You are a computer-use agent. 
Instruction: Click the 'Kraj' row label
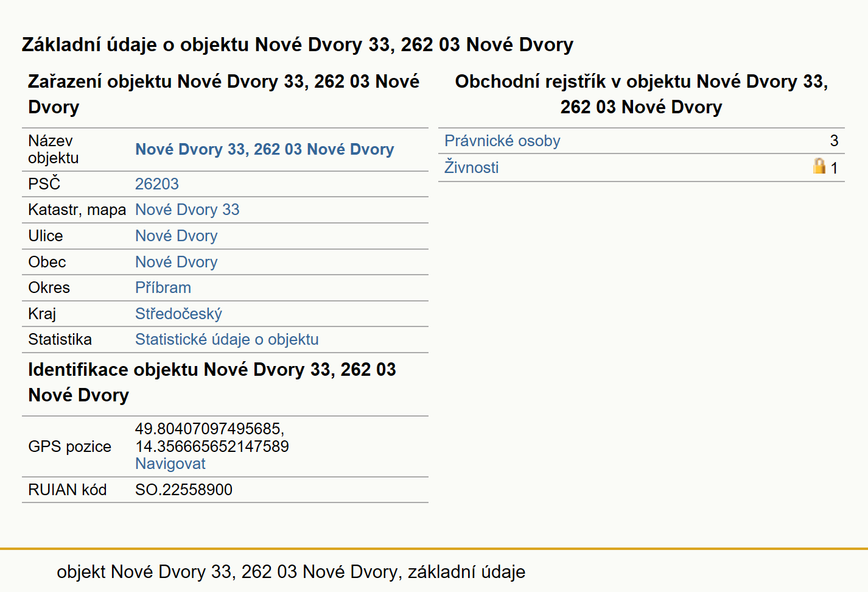pyautogui.click(x=42, y=314)
